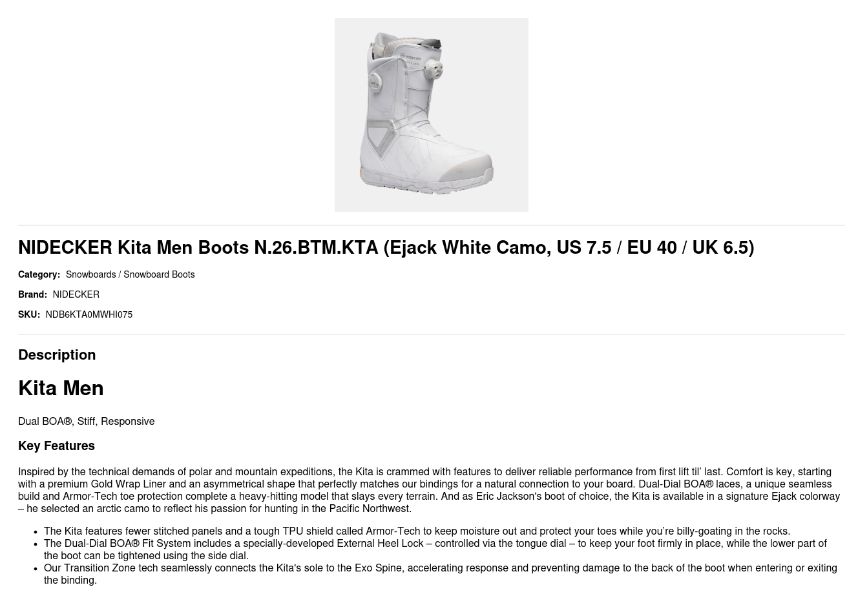This screenshot has width=858, height=616.
Task: Click the bullet about External Heel Lock
Action: point(435,549)
